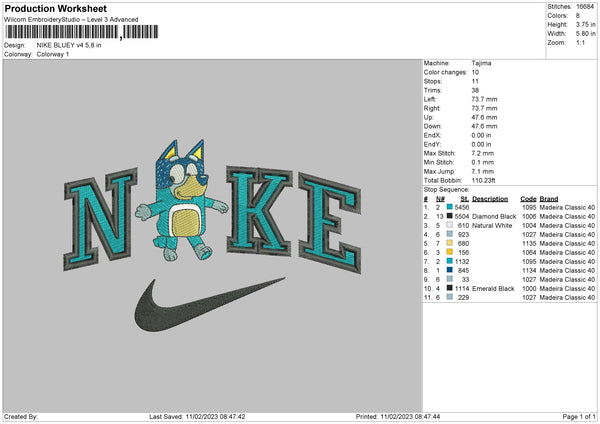Image resolution: width=600 pixels, height=424 pixels.
Task: Click the Max Stitch value 7.2 mm
Action: [483, 153]
